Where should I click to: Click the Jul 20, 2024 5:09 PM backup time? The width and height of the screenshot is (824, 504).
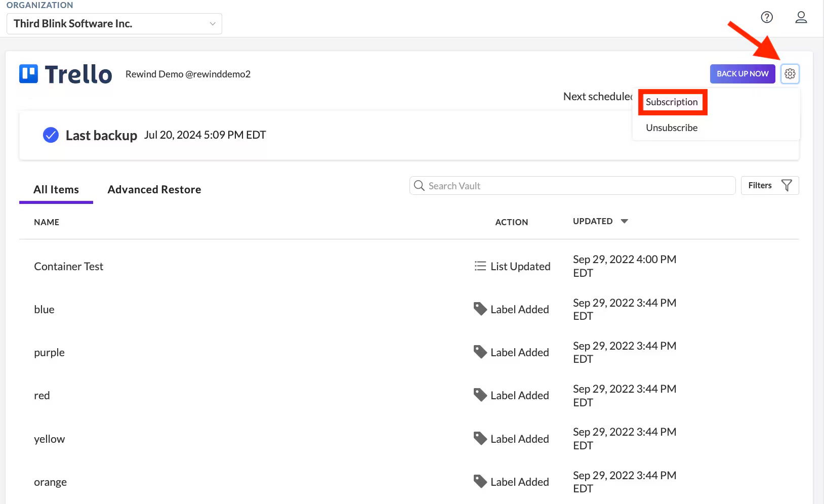coord(205,135)
